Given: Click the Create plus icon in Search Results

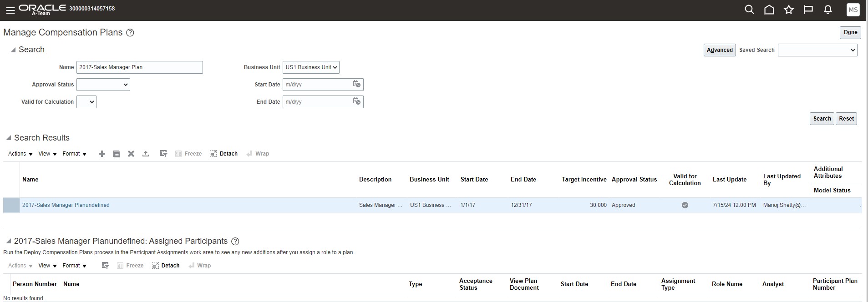Looking at the screenshot, I should pyautogui.click(x=102, y=154).
